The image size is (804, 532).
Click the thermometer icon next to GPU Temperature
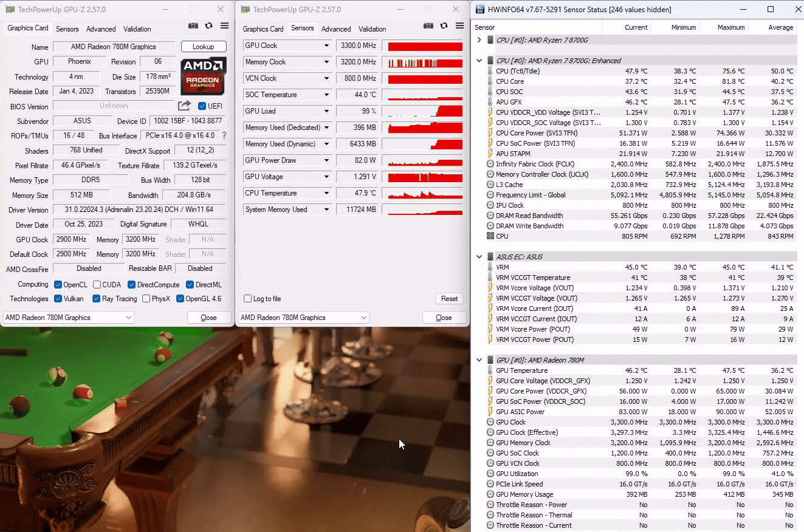490,370
